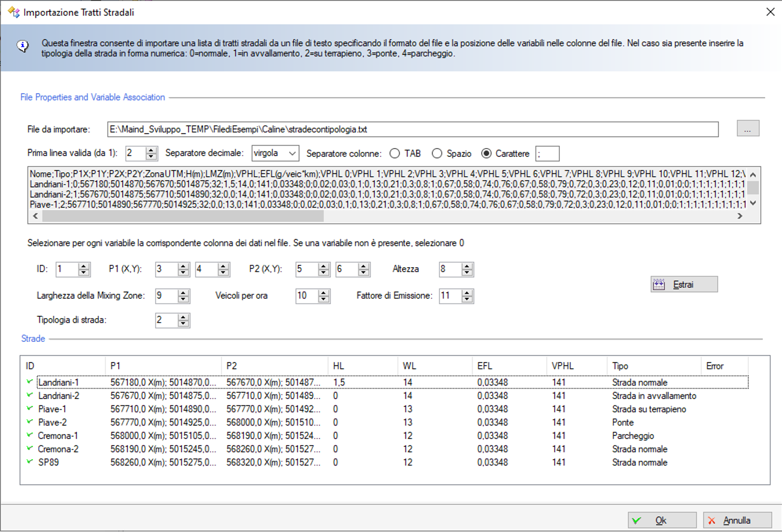Increase Tipologia di strada column number
This screenshot has width=782, height=532.
click(184, 317)
